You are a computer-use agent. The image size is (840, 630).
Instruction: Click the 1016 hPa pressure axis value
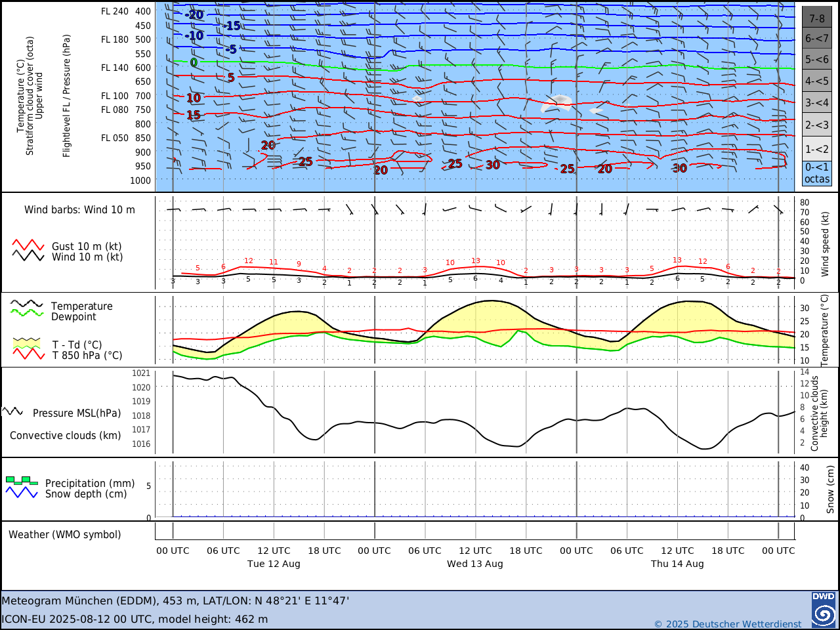[141, 444]
